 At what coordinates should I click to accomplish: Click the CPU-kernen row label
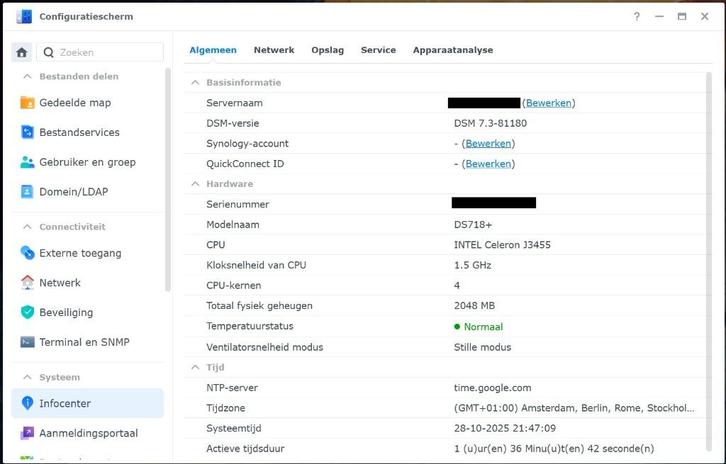233,285
